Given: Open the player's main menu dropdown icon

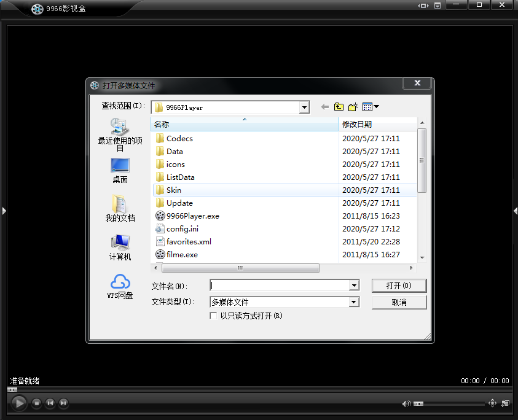Looking at the screenshot, I should 438,6.
